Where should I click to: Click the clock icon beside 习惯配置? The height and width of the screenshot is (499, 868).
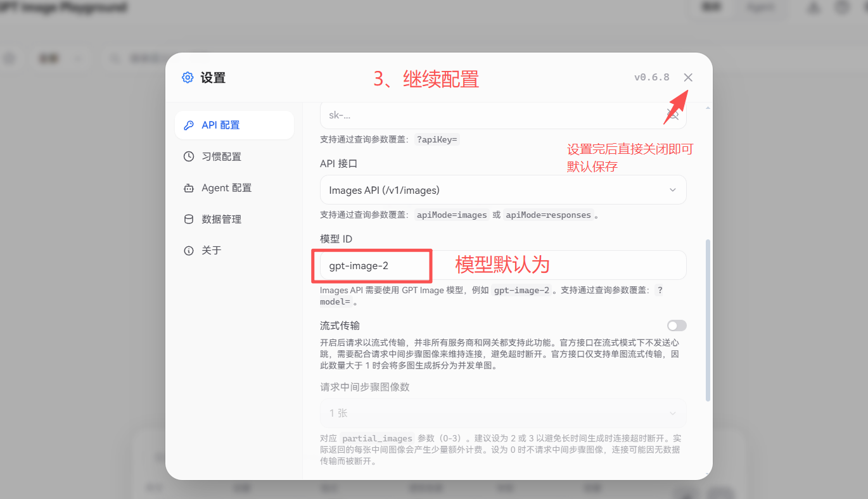tap(189, 156)
